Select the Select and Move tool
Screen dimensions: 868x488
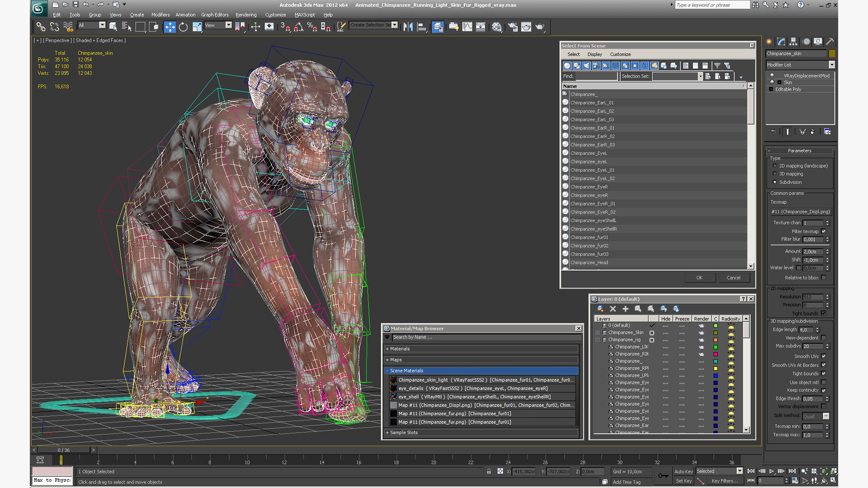[170, 27]
